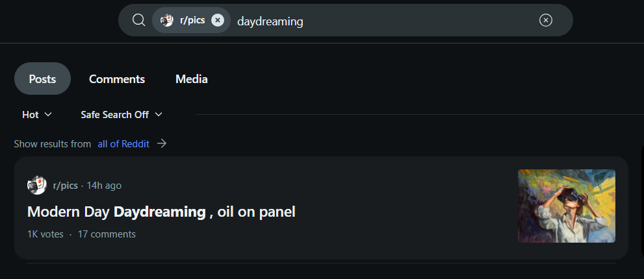The height and width of the screenshot is (279, 644).
Task: Expand the Safe Search Off dropdown
Action: [x=122, y=115]
